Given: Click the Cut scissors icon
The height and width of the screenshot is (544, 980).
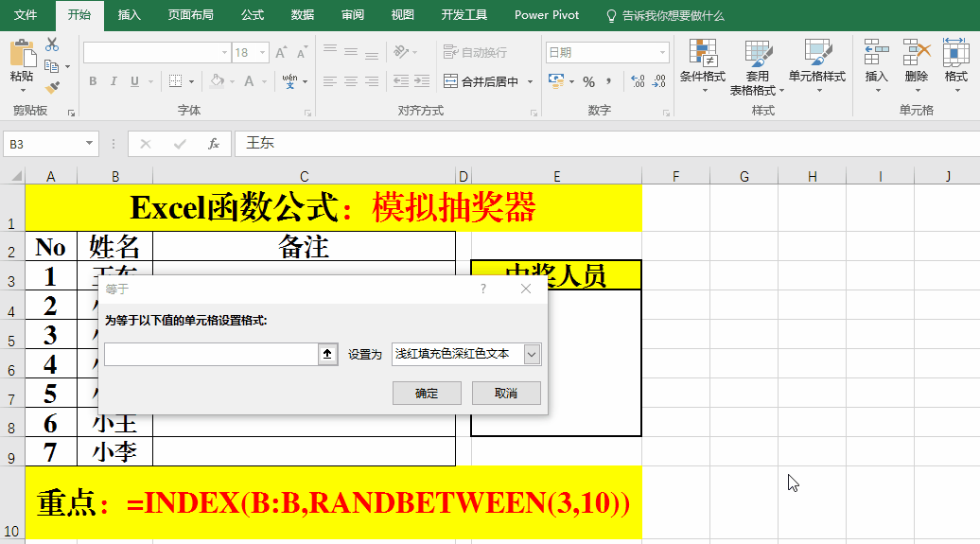Looking at the screenshot, I should [x=52, y=44].
